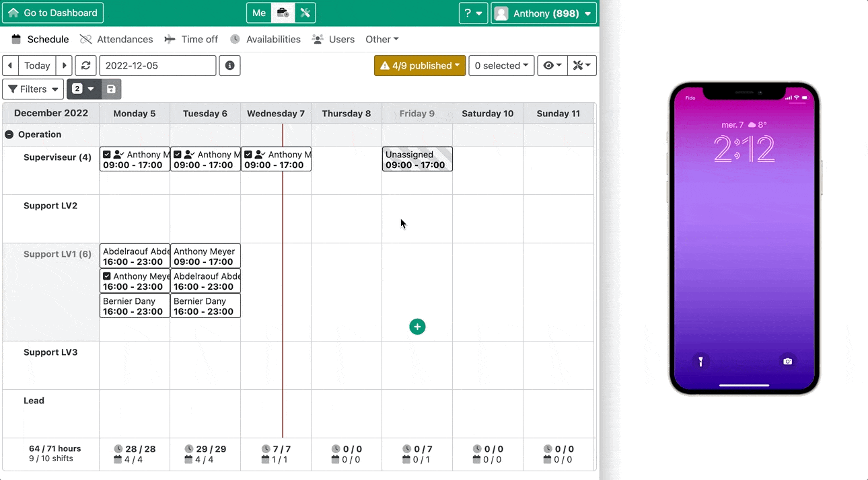Open the Attendances tab
868x480 pixels.
116,39
